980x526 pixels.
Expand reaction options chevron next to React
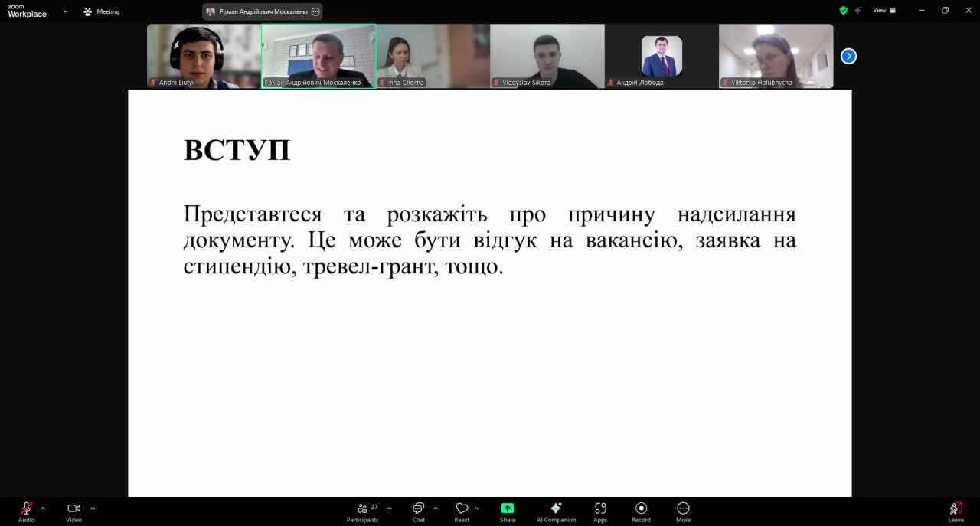476,508
